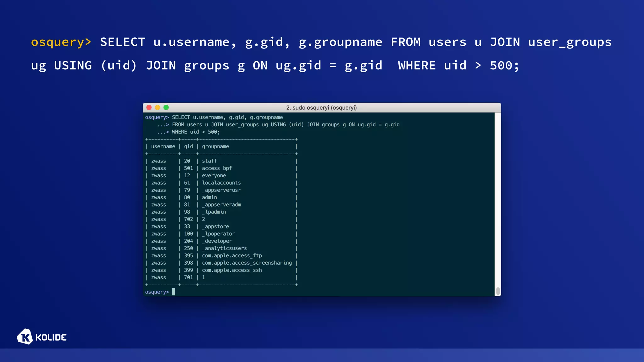Close the osqueryi terminal window
The height and width of the screenshot is (362, 644).
tap(149, 107)
